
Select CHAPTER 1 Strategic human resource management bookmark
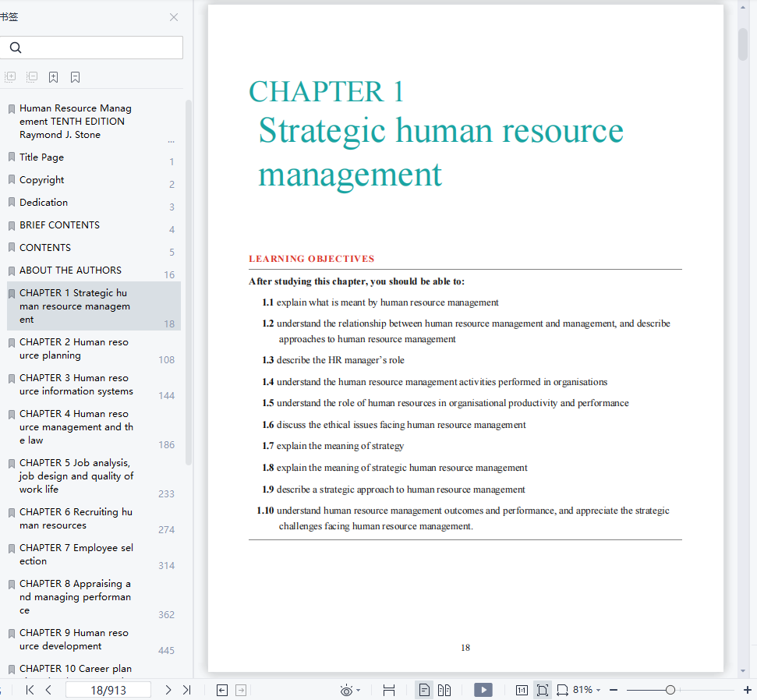[x=94, y=306]
